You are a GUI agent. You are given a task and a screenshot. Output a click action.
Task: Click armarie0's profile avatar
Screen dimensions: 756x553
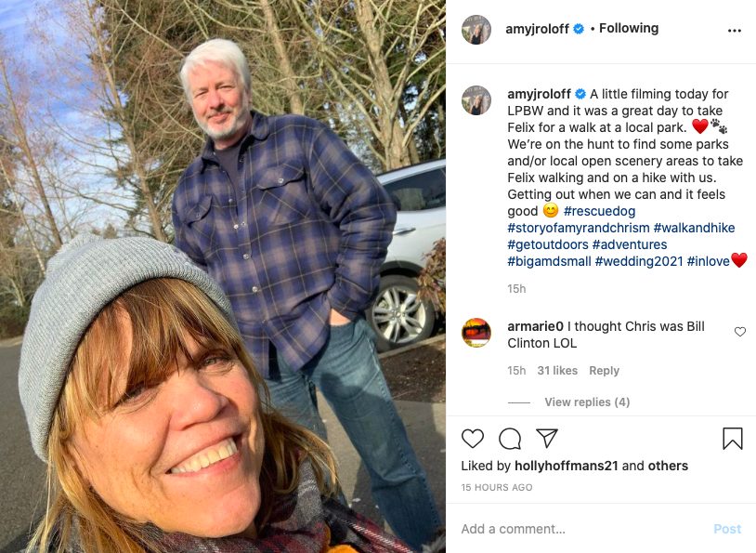point(476,333)
